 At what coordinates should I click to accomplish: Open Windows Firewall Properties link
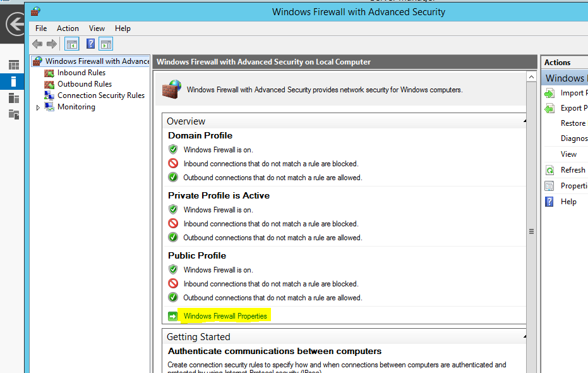pyautogui.click(x=225, y=316)
